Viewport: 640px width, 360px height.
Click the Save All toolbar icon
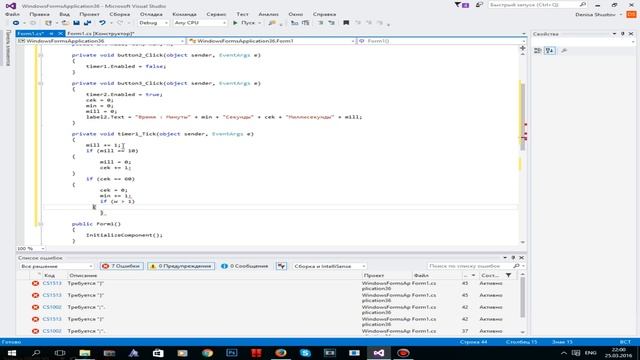[x=87, y=23]
